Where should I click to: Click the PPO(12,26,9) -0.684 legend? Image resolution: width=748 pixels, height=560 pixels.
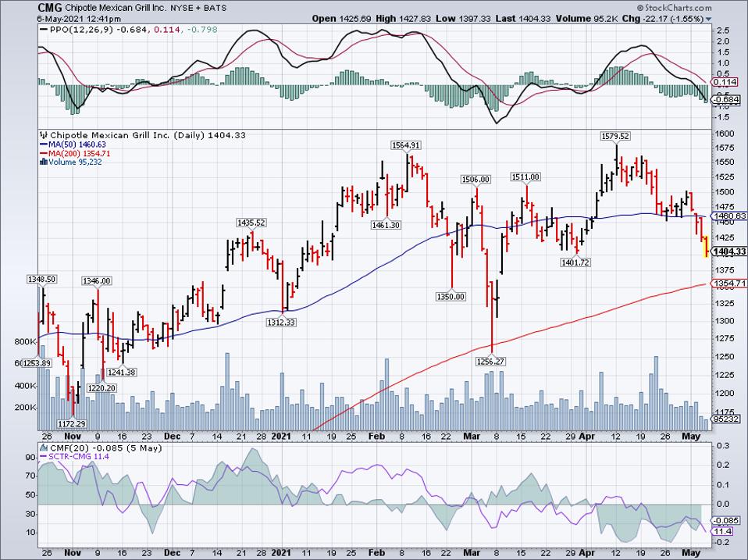[x=98, y=30]
